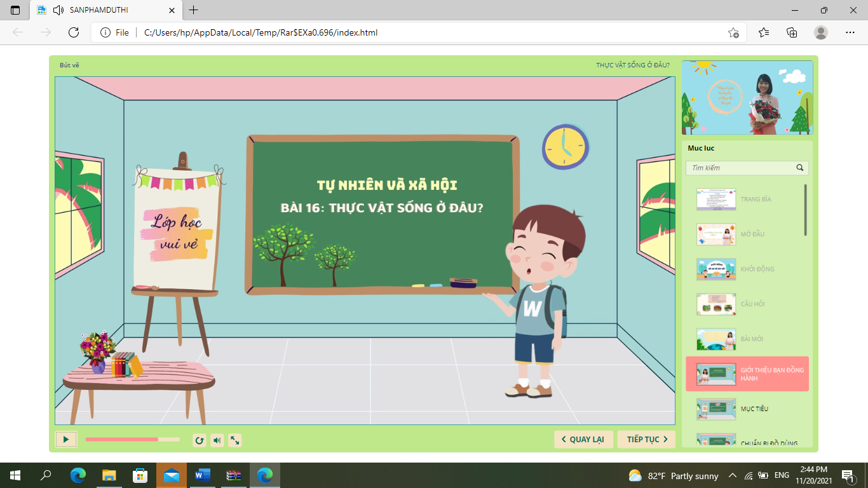
Task: Mute the lesson audio with the speaker icon
Action: (217, 440)
